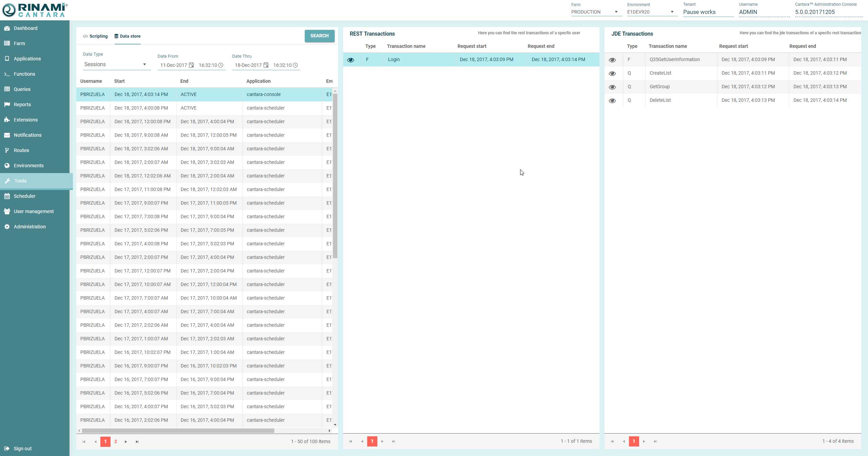Toggle eye icon for DeleteList transaction

click(x=612, y=101)
